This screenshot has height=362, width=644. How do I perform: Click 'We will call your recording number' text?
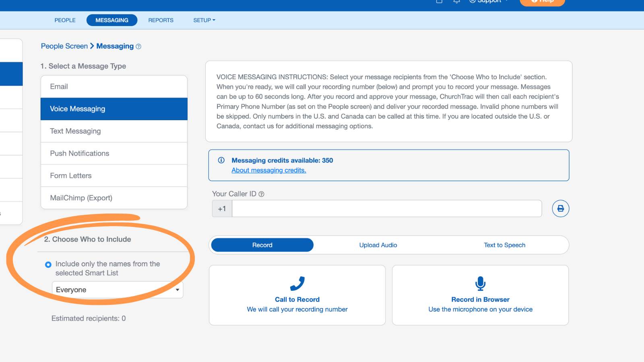(297, 309)
